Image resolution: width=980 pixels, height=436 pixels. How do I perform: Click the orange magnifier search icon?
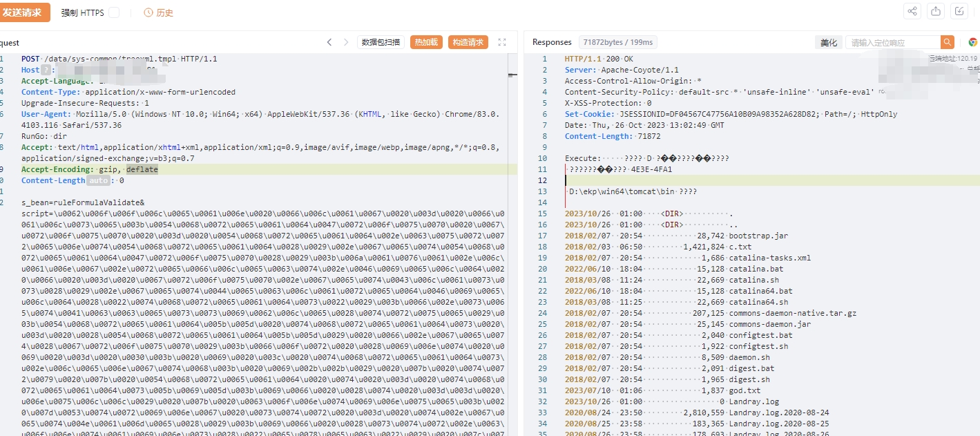click(x=948, y=42)
